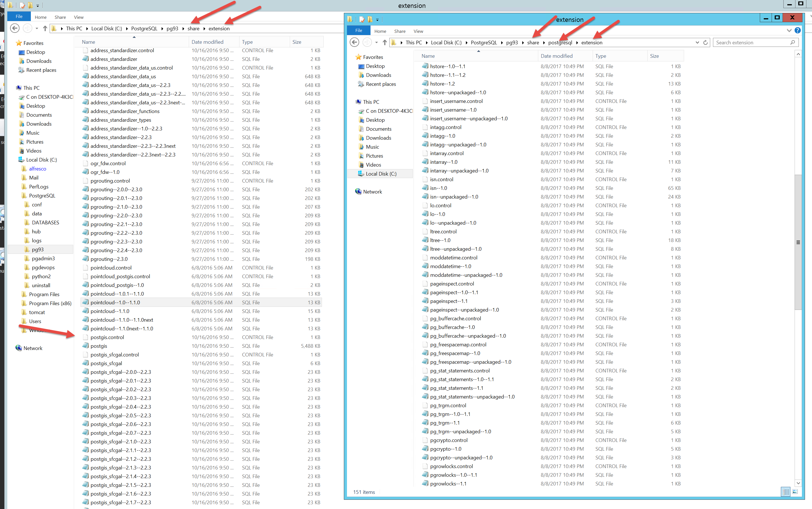This screenshot has width=812, height=509.
Task: Select the pg93 folder in the left tree
Action: tap(38, 249)
